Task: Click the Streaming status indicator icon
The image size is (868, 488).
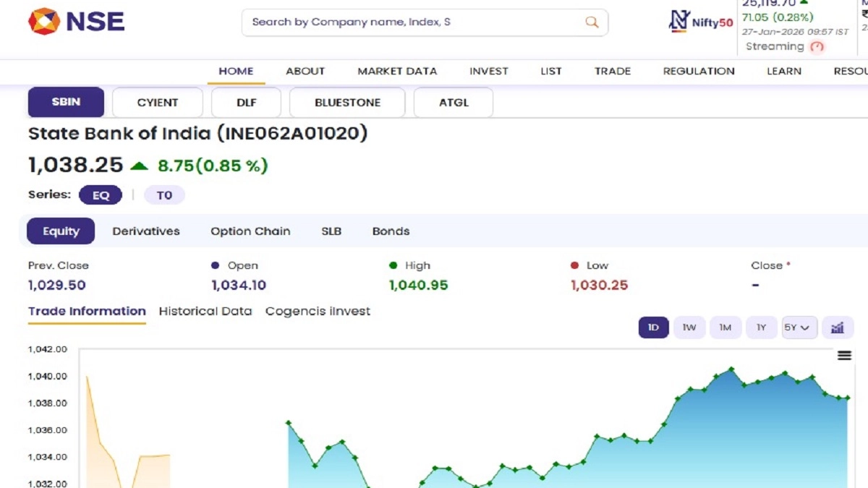Action: pyautogui.click(x=817, y=47)
